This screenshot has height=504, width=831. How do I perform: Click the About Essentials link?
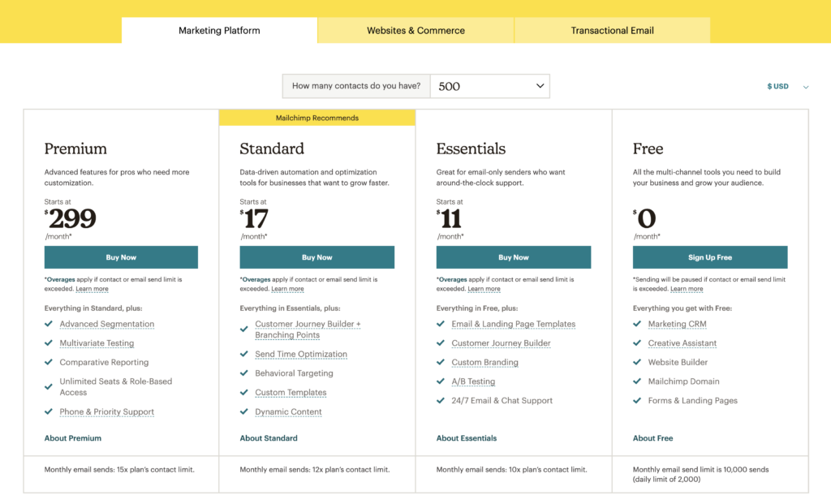(467, 438)
